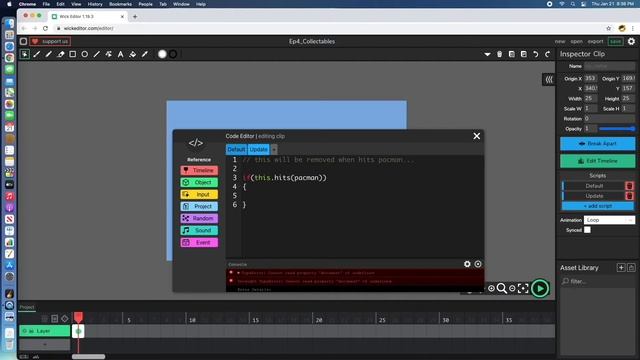Select the Eyedropper tool
This screenshot has height=360, width=640.
pyautogui.click(x=144, y=54)
